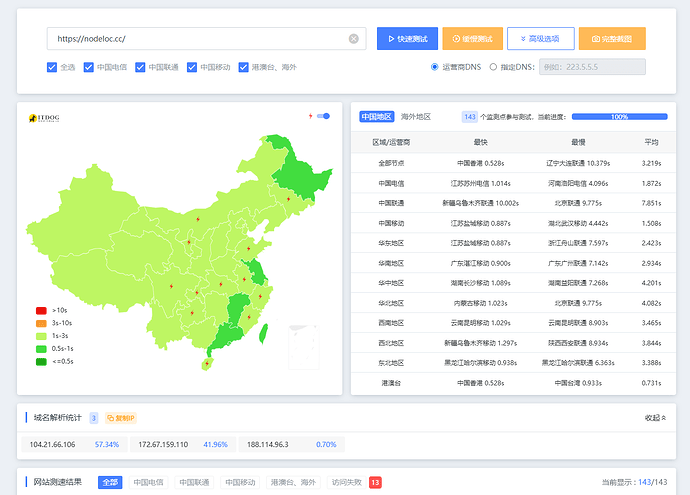Click IP address 188.114.96.3
Image resolution: width=690 pixels, height=495 pixels.
[268, 444]
